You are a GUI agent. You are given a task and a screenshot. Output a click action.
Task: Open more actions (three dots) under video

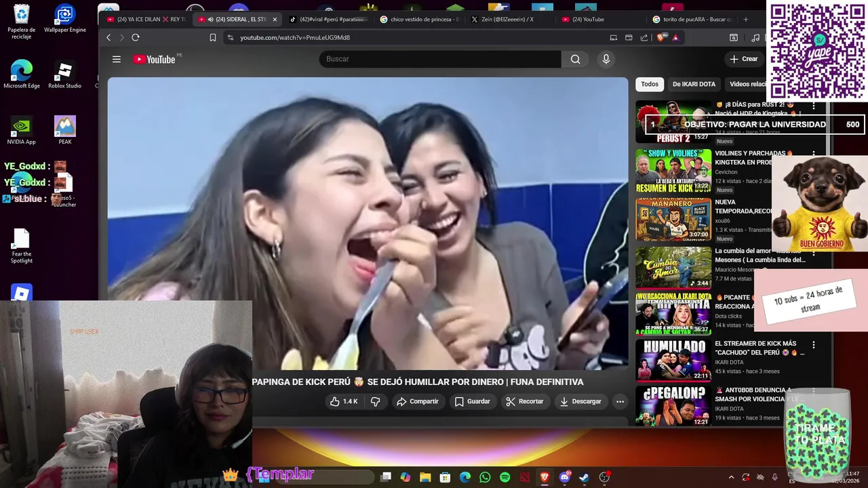click(x=620, y=401)
